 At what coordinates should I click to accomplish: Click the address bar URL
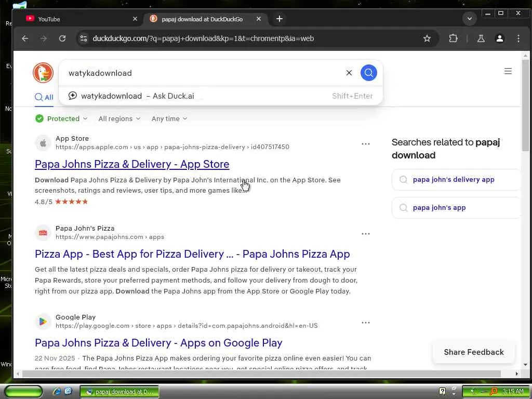point(203,38)
